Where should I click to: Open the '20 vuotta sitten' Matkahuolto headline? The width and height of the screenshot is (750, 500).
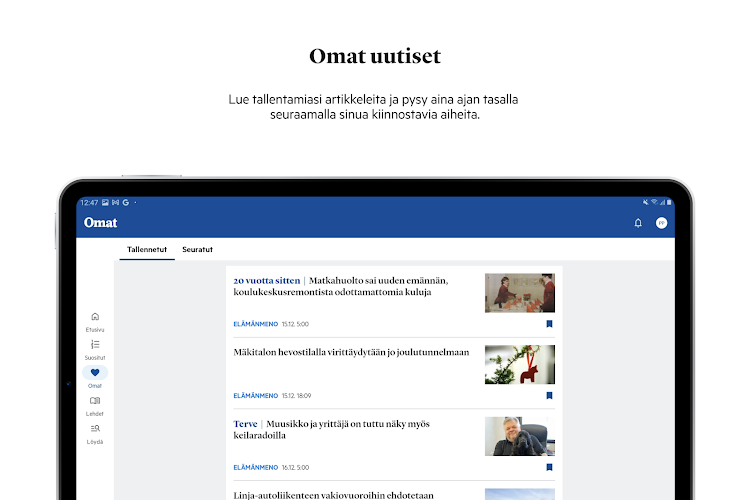point(341,286)
